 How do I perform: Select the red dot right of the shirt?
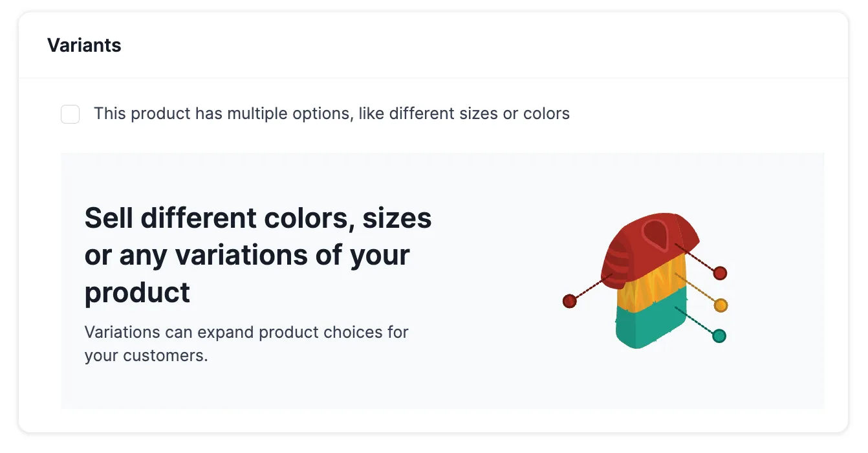point(720,273)
